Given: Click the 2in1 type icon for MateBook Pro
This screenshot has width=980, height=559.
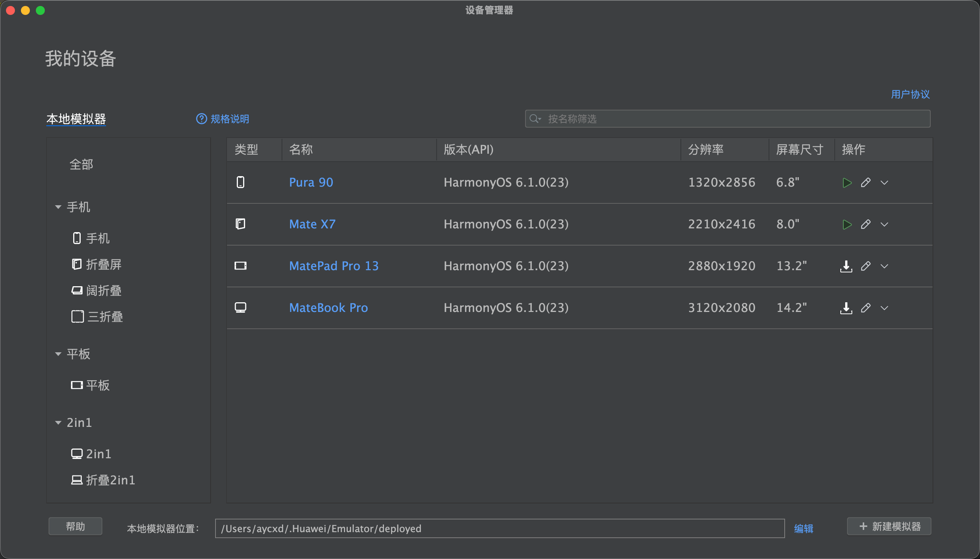Looking at the screenshot, I should click(x=241, y=308).
